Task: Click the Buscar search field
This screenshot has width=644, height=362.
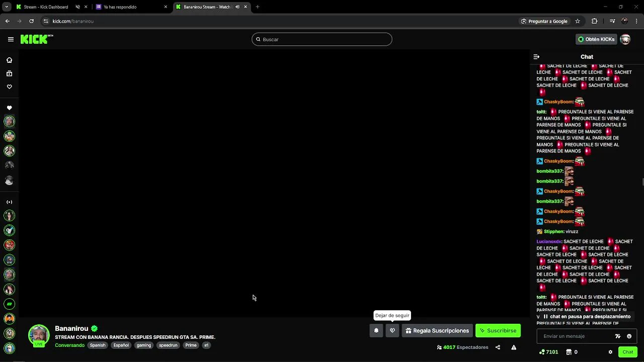Action: [322, 39]
